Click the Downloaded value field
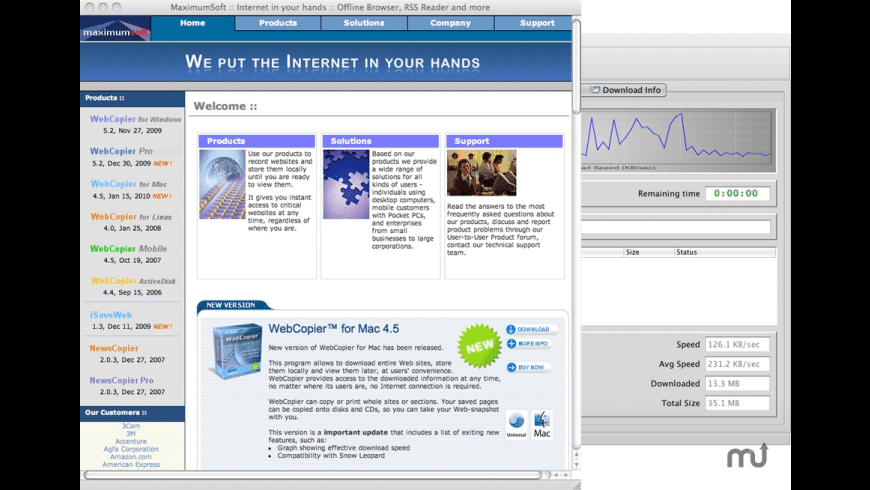The width and height of the screenshot is (870, 490). coord(737,383)
